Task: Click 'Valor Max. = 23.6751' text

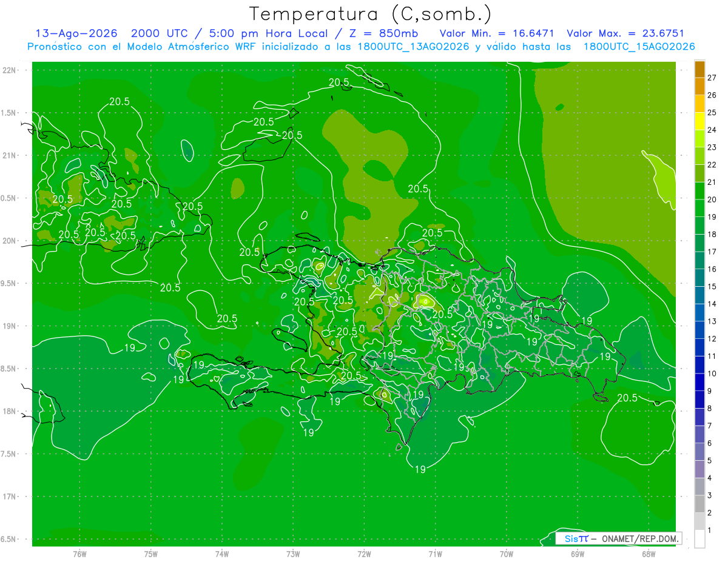Action: pos(625,33)
